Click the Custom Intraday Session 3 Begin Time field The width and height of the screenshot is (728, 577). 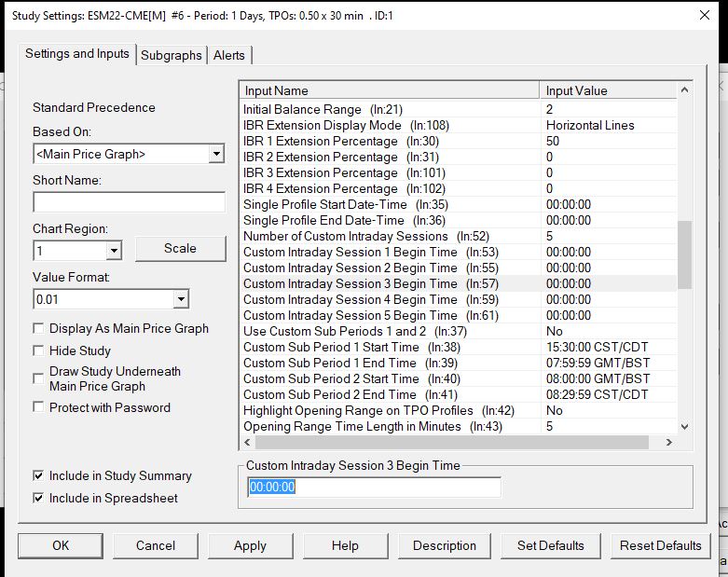(374, 487)
